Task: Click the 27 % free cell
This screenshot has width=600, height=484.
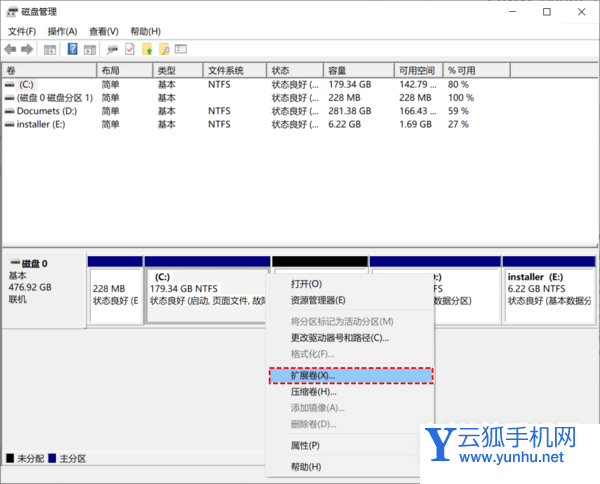Action: click(x=458, y=124)
